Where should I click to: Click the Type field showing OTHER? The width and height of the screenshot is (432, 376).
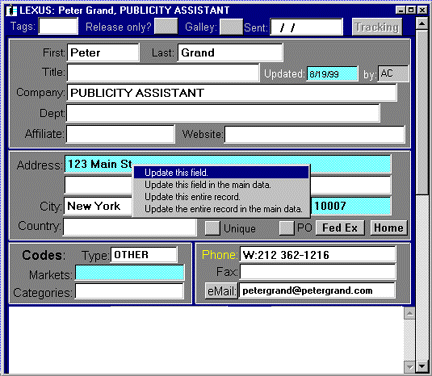(144, 255)
